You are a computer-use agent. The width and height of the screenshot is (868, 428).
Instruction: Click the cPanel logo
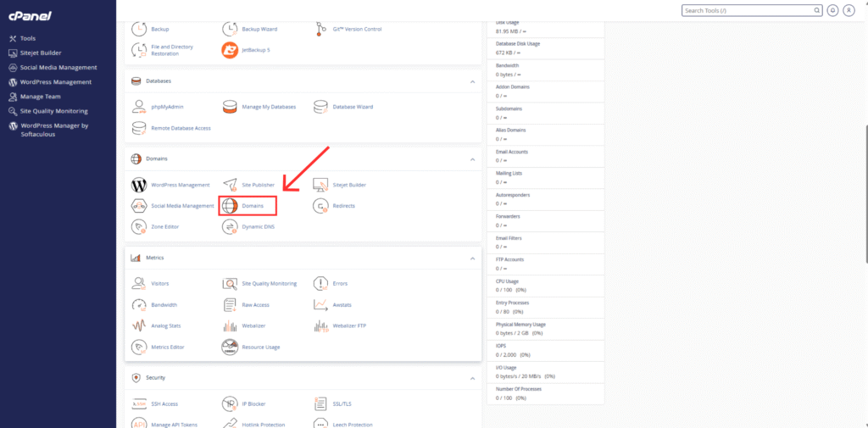(30, 17)
